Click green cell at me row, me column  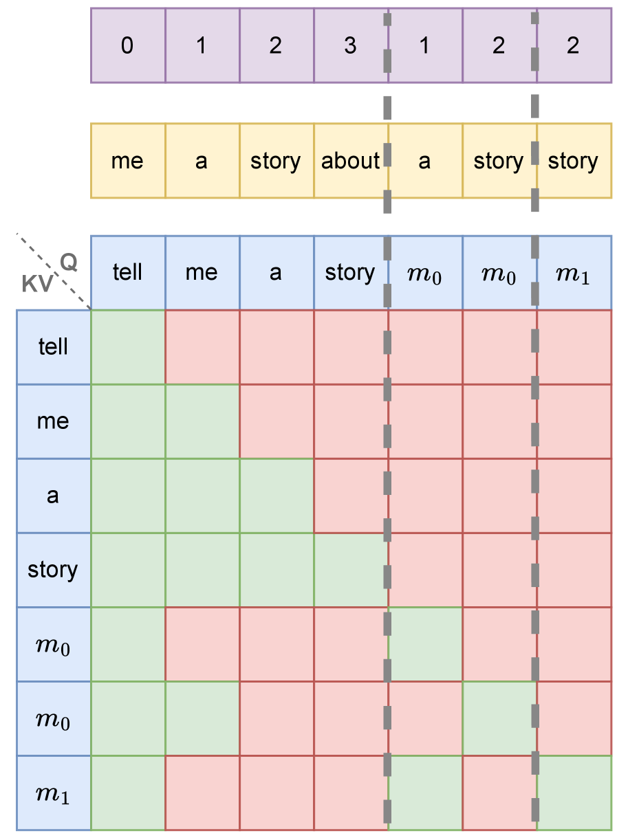pyautogui.click(x=202, y=421)
